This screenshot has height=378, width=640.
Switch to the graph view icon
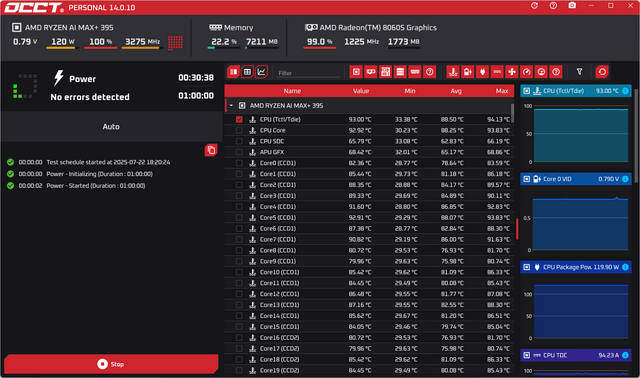coord(261,72)
